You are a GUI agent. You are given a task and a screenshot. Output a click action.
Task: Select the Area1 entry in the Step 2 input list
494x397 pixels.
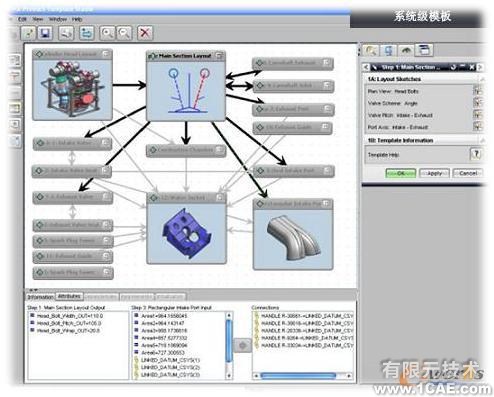(161, 316)
